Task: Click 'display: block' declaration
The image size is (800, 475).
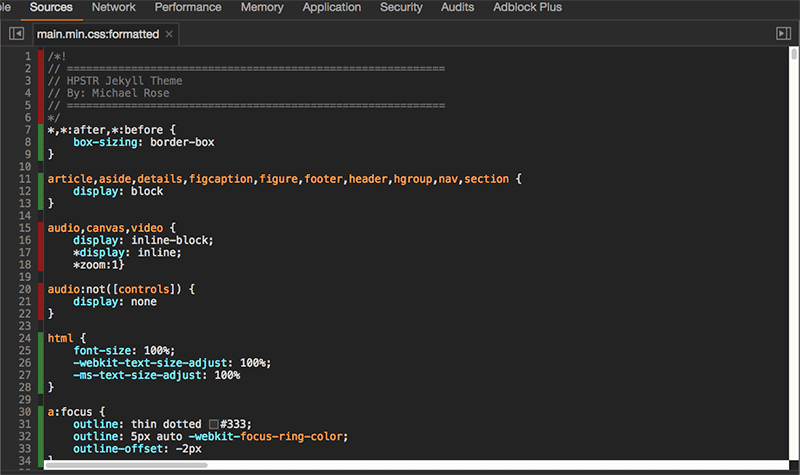Action: 118,191
